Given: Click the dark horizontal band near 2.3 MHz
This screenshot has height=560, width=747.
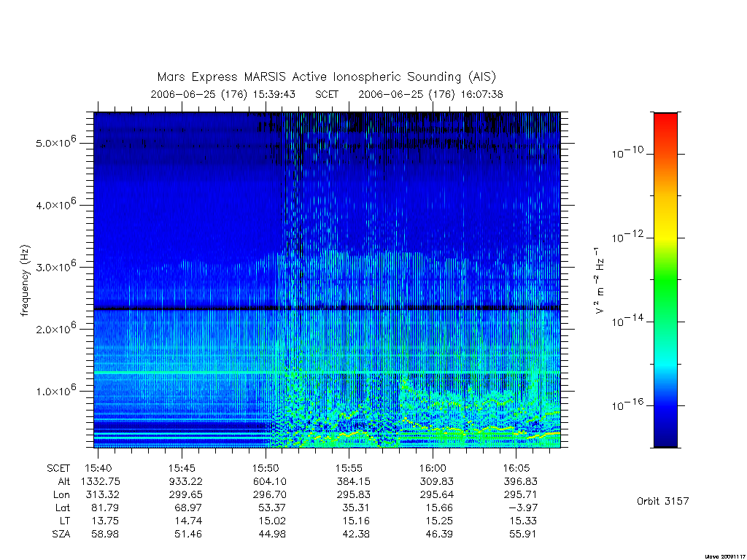Looking at the screenshot, I should (327, 308).
